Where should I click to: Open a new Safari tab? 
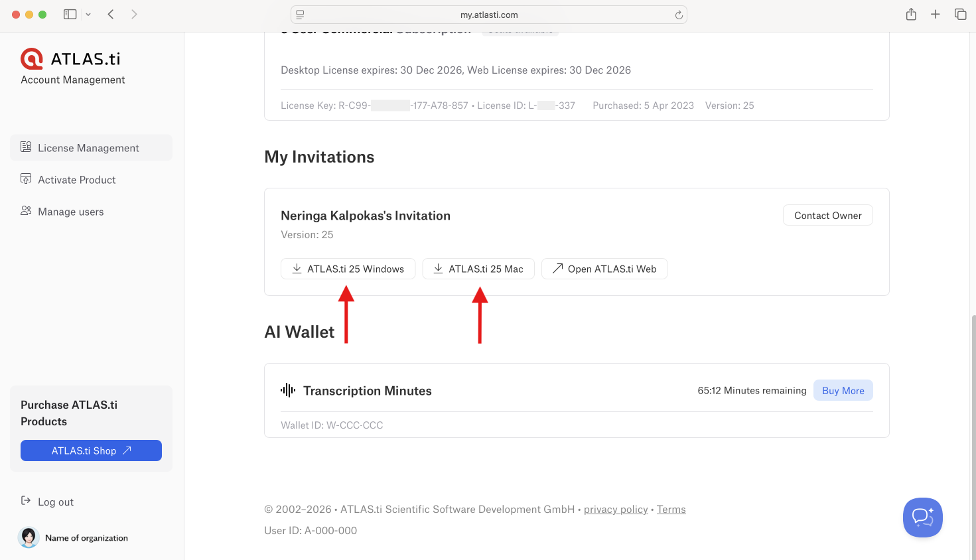coord(935,14)
